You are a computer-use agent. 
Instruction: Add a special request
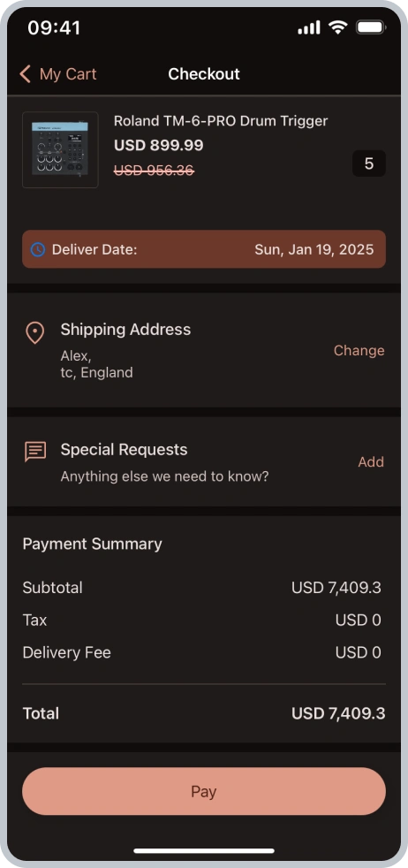click(370, 461)
